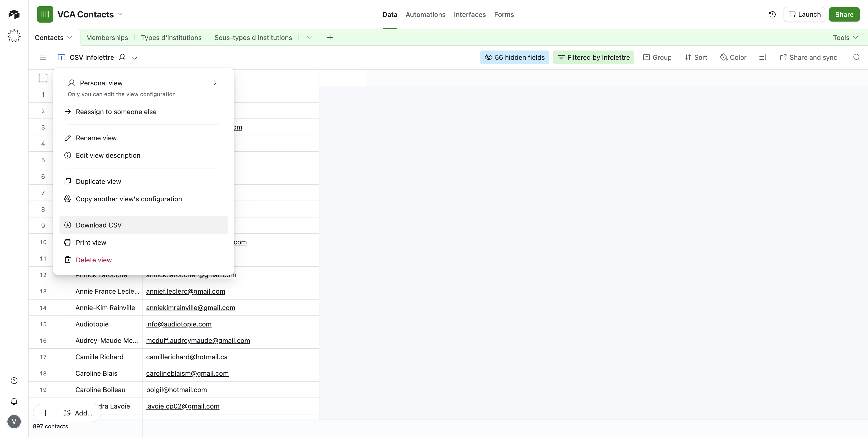Click the user avatar V
The image size is (868, 437).
coord(14,422)
